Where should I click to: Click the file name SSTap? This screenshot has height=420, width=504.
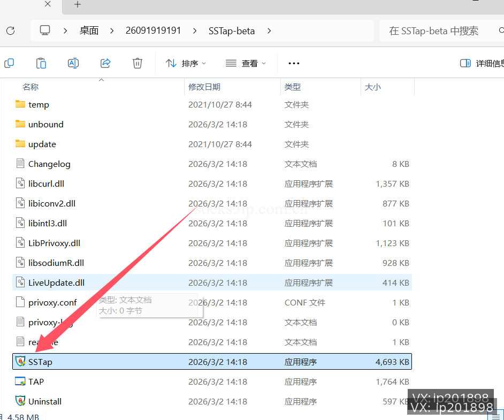click(x=40, y=362)
